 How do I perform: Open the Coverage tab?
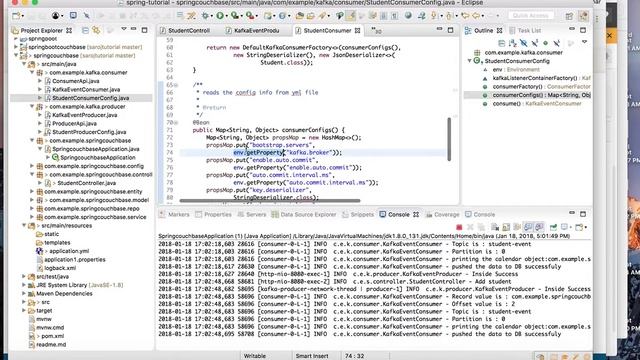tap(442, 214)
